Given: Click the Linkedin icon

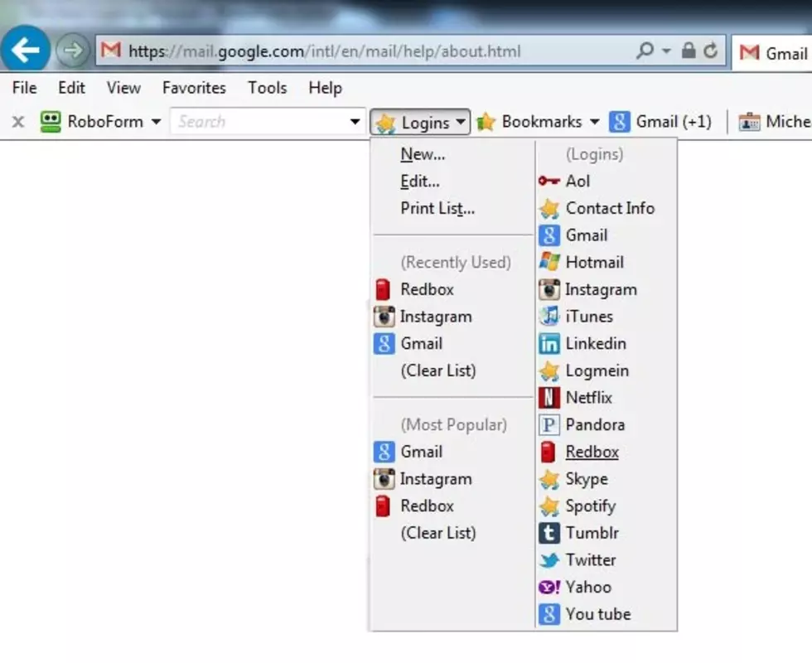Looking at the screenshot, I should tap(549, 343).
